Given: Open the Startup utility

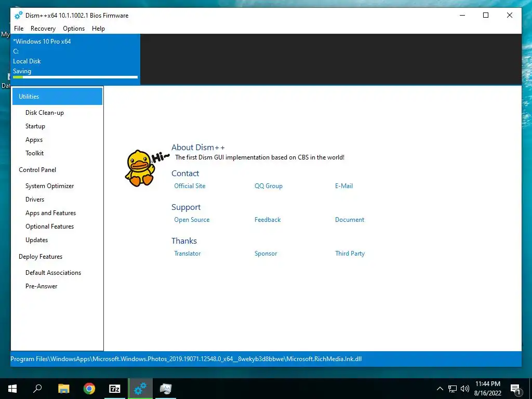Looking at the screenshot, I should 35,126.
